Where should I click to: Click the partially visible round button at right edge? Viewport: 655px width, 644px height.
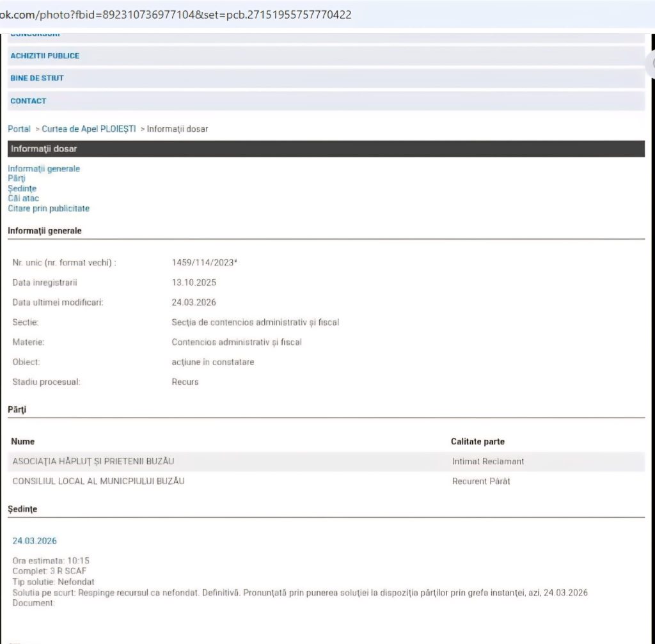[651, 63]
